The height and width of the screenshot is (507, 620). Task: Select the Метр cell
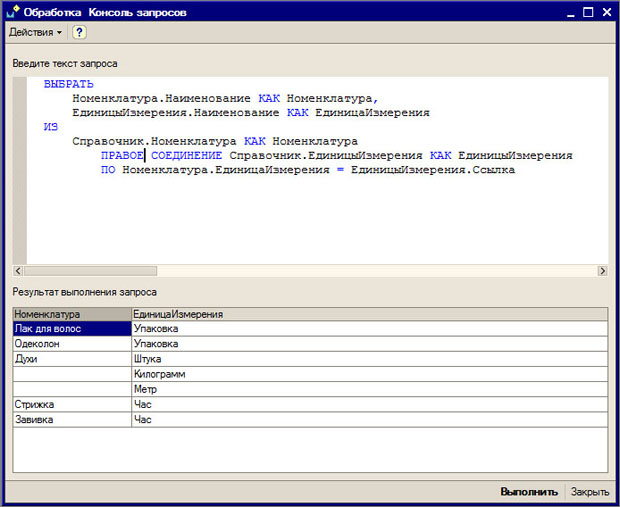click(x=369, y=389)
